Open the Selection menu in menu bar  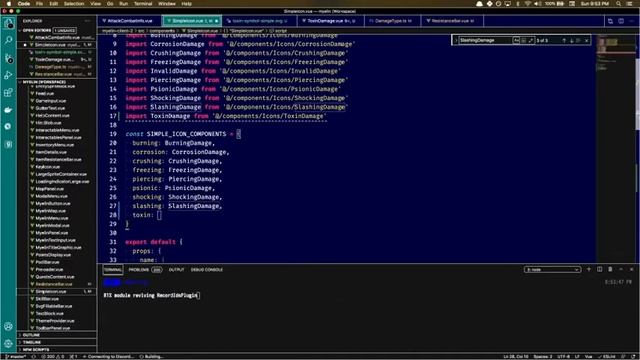tap(74, 4)
